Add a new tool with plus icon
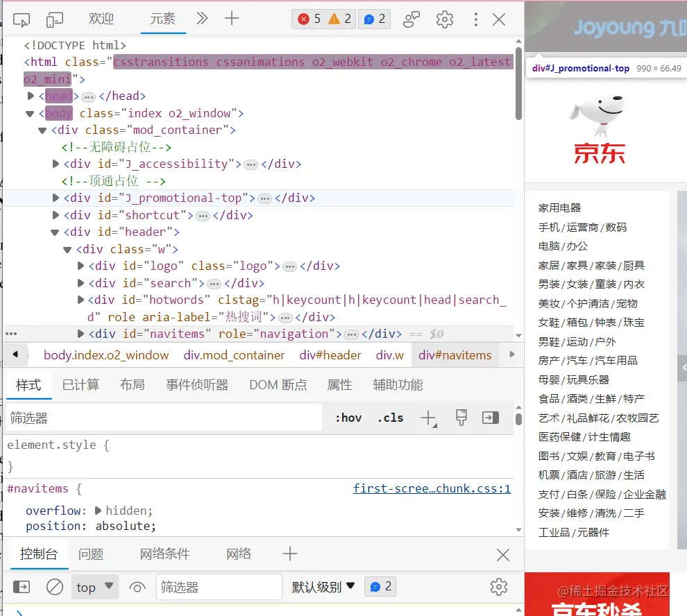687x616 pixels. (231, 19)
